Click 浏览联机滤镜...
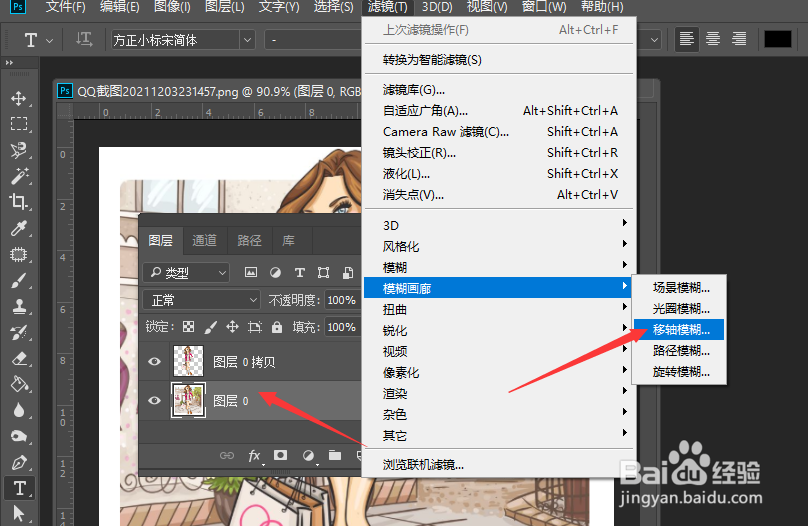 [498, 465]
